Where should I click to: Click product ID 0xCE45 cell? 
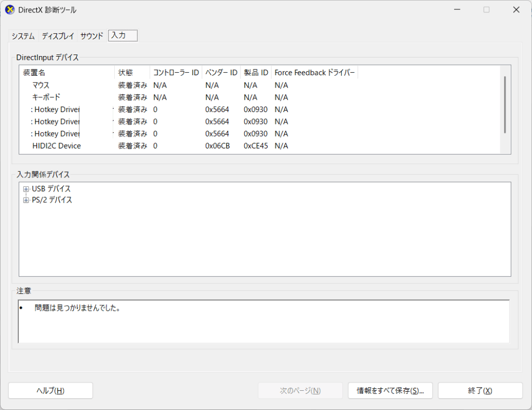(256, 146)
